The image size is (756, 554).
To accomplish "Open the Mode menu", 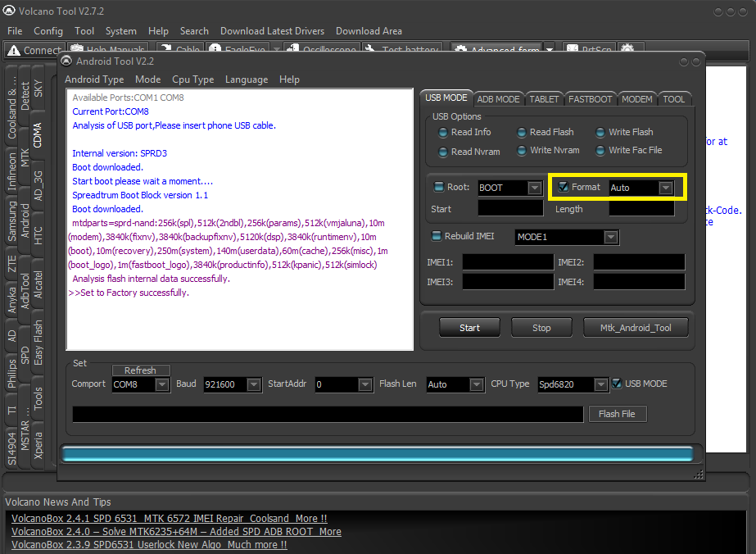I will (x=147, y=79).
